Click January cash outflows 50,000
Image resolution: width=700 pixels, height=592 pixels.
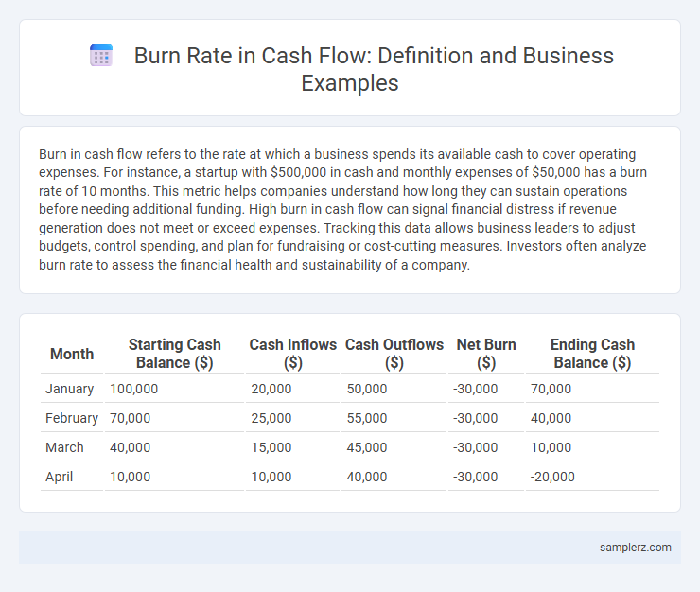click(x=367, y=389)
